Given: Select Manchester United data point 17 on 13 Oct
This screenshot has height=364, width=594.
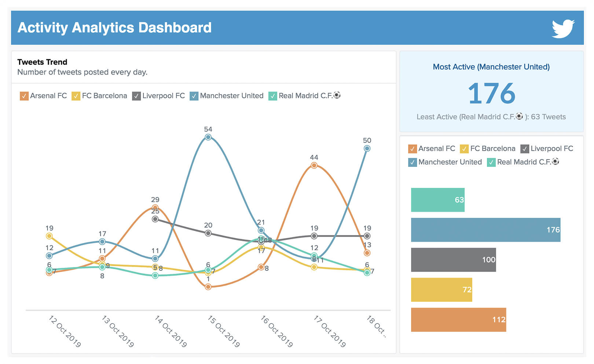Looking at the screenshot, I should (102, 242).
